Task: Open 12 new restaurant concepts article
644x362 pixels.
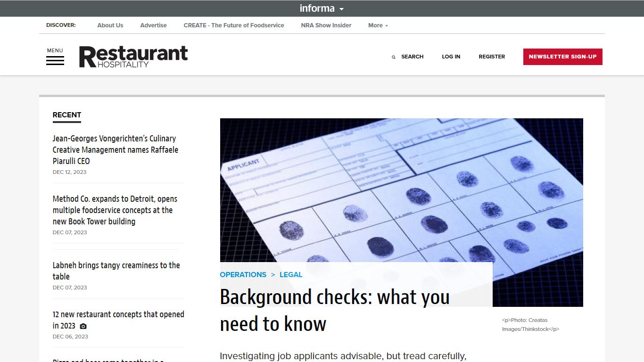Action: tap(118, 320)
